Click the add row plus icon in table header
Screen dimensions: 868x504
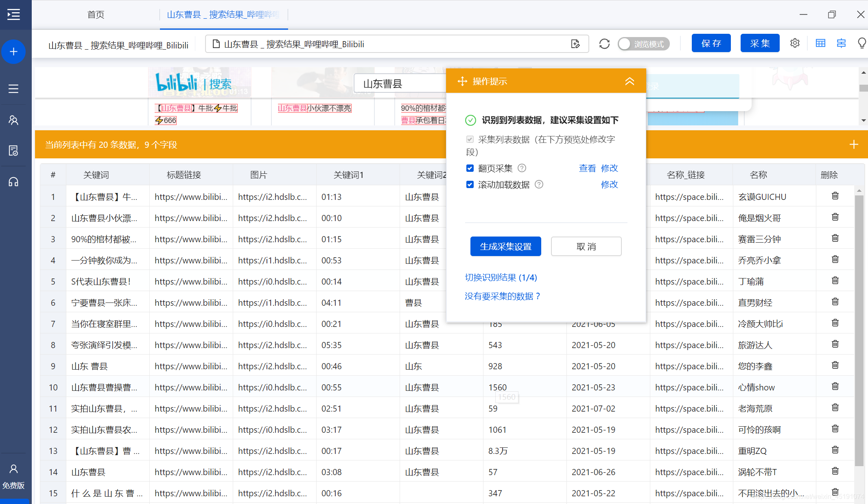coord(854,144)
